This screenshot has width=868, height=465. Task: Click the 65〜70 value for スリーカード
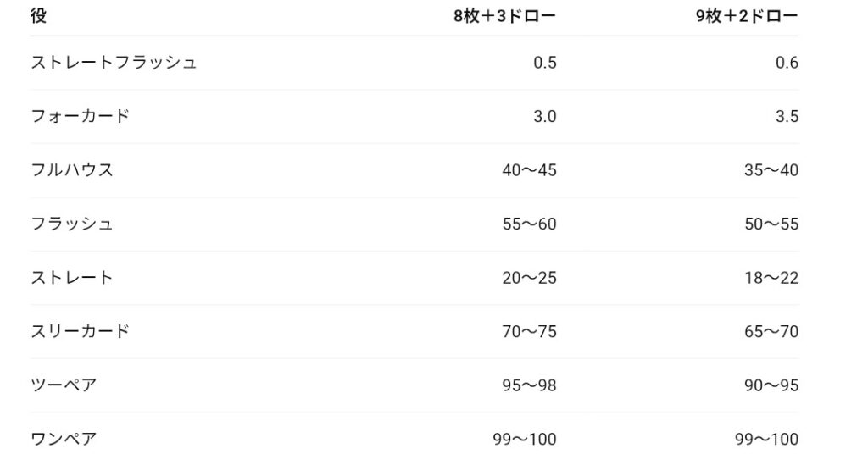[x=771, y=331]
